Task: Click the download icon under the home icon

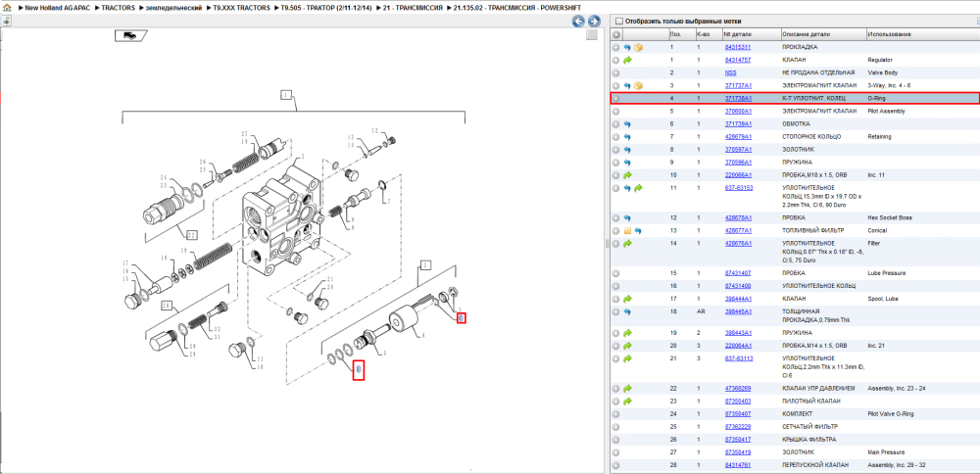Action: point(6,21)
